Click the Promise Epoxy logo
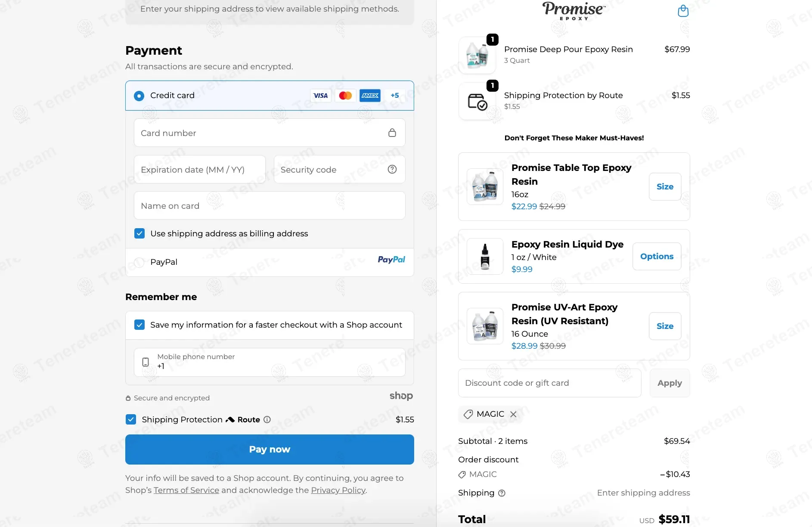812x527 pixels. pos(574,11)
